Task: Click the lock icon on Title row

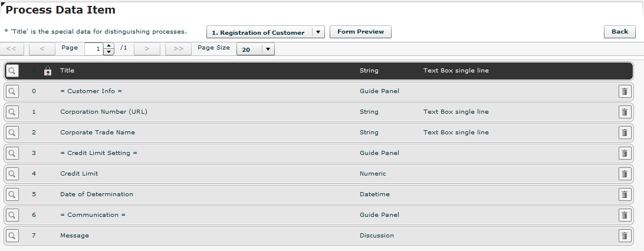Action: click(x=48, y=71)
